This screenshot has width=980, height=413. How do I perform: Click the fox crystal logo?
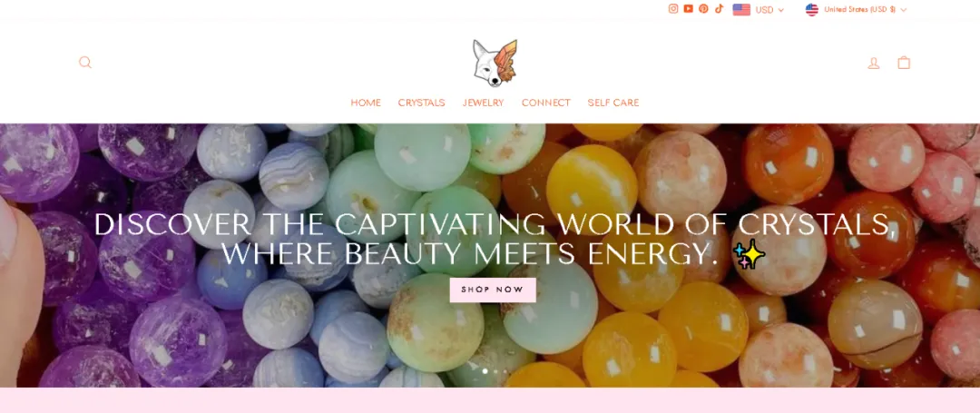(x=495, y=64)
